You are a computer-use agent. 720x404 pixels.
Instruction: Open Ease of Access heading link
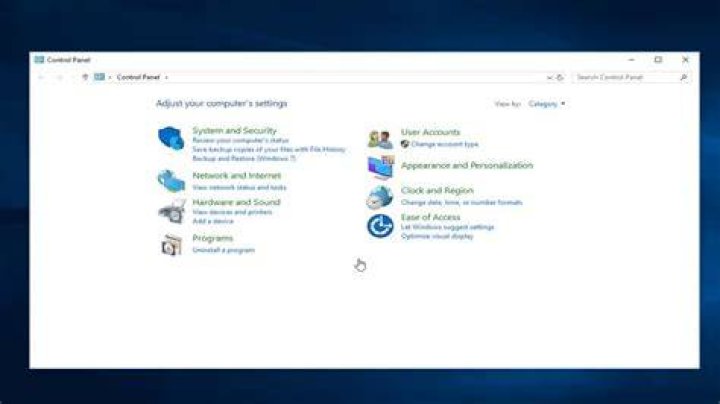430,217
